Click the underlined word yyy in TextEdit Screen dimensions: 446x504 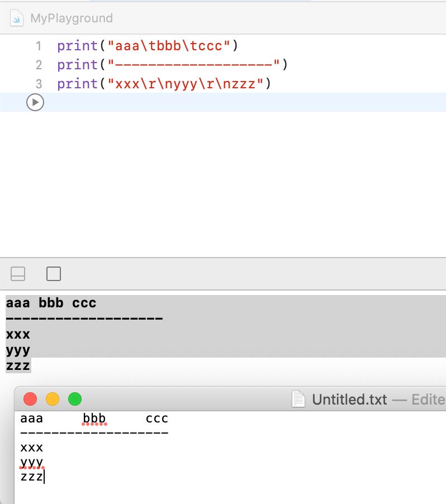click(x=31, y=462)
